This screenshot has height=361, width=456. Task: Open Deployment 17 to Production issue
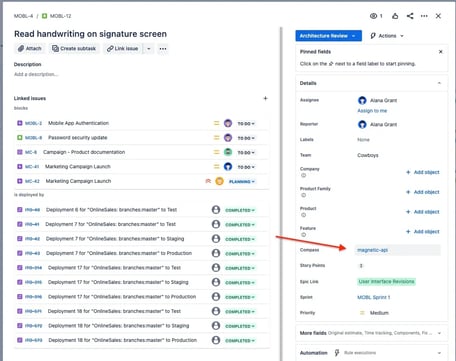click(x=122, y=297)
